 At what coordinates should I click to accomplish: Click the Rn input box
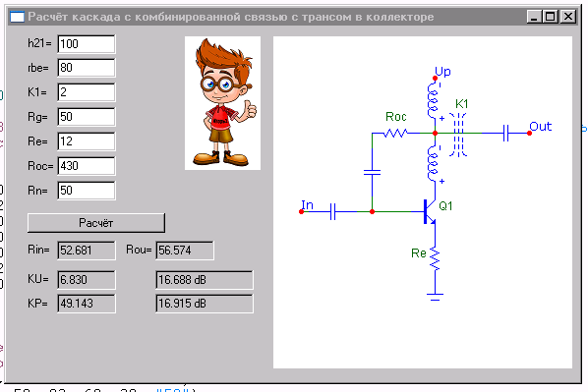tap(87, 191)
